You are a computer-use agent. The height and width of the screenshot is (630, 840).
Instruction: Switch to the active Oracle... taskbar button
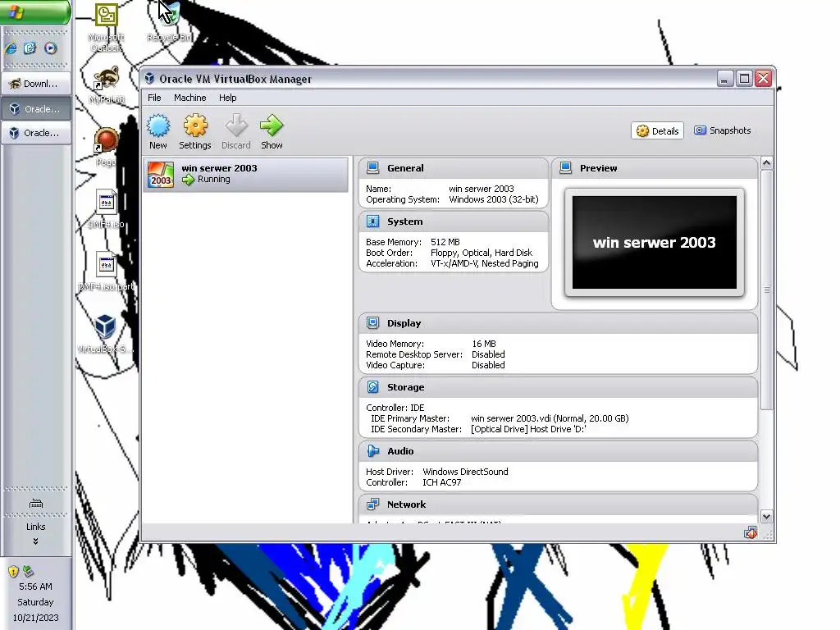[x=36, y=109]
